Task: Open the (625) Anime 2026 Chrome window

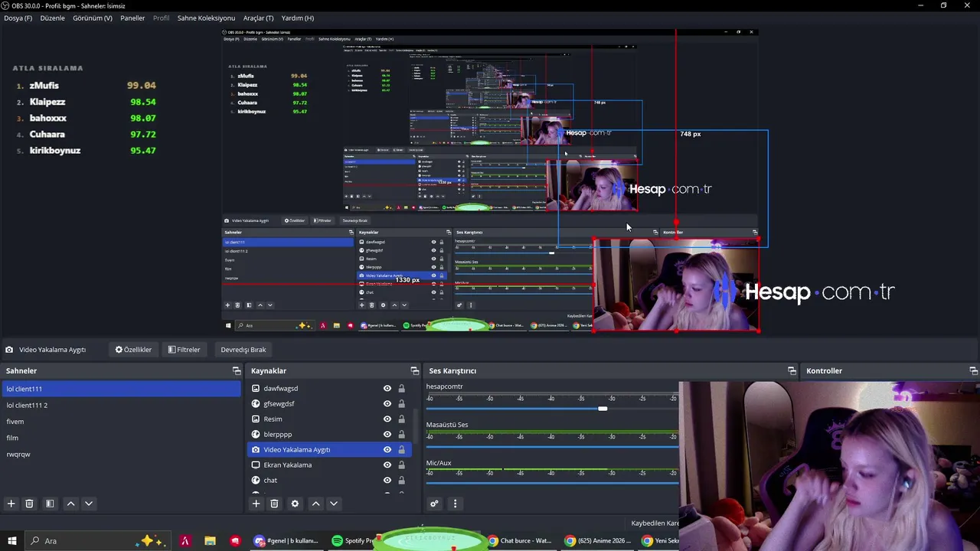Action: (597, 541)
